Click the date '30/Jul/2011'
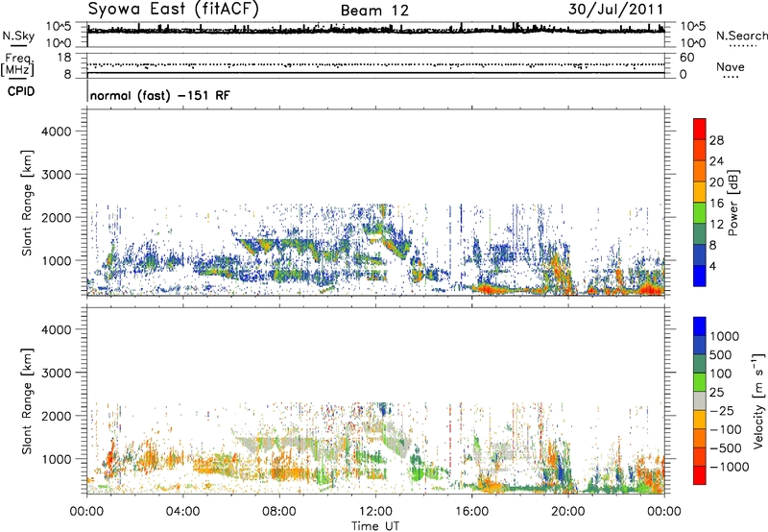The image size is (768, 532). coord(615,10)
